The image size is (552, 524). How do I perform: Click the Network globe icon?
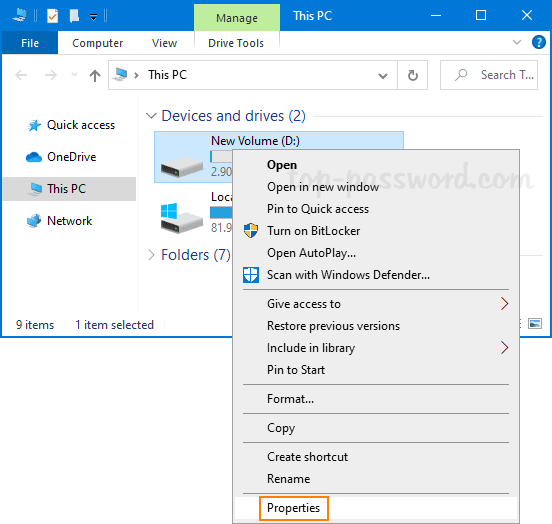(x=34, y=221)
